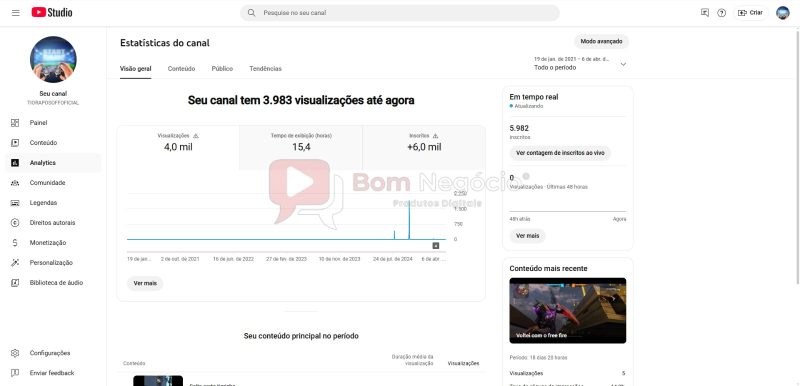Click the Modo avançado button

pos(601,41)
